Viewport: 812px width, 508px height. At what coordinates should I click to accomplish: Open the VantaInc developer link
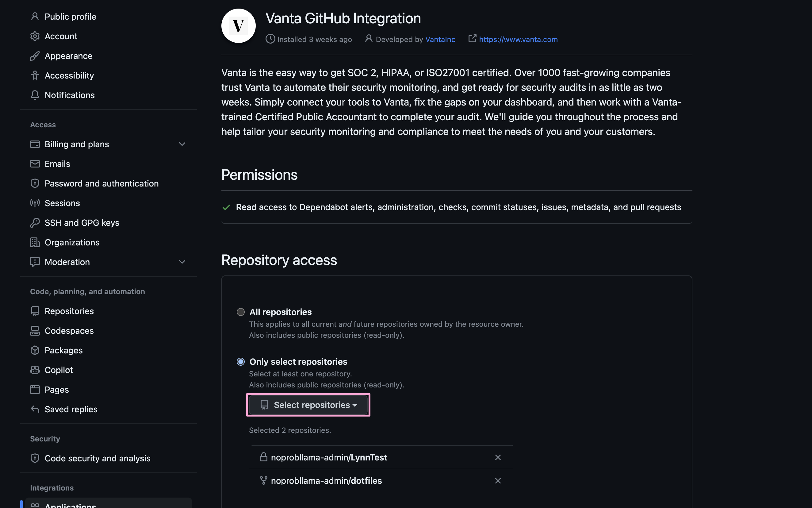440,39
